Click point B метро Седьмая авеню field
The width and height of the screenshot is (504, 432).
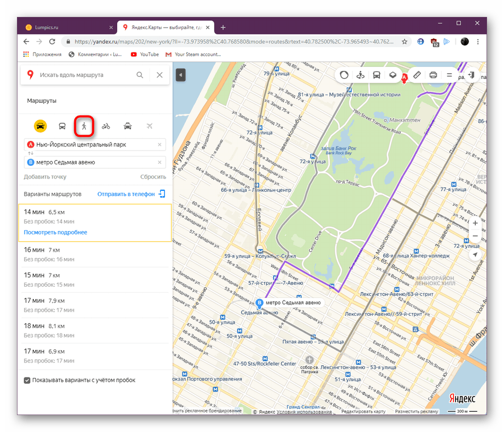point(95,162)
